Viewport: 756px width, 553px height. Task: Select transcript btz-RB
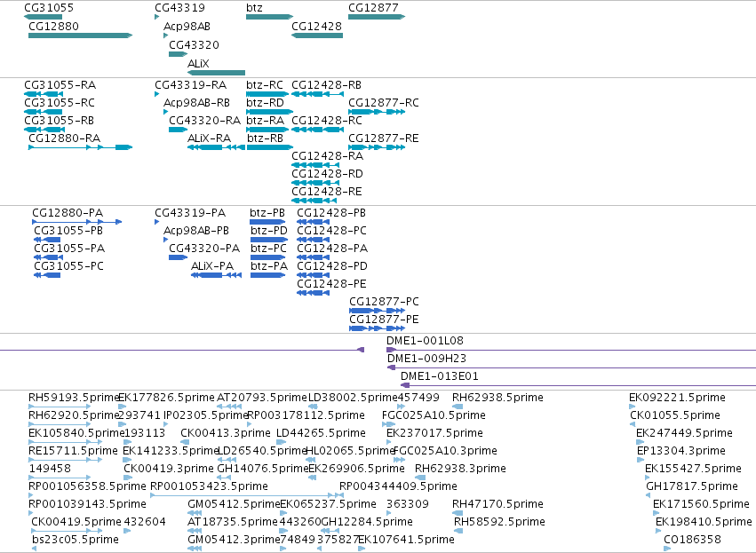click(265, 138)
